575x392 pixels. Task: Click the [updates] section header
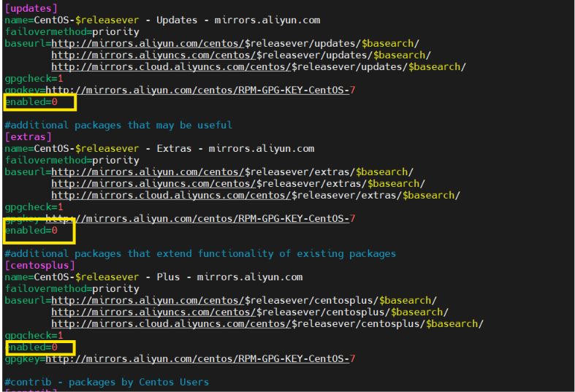31,9
